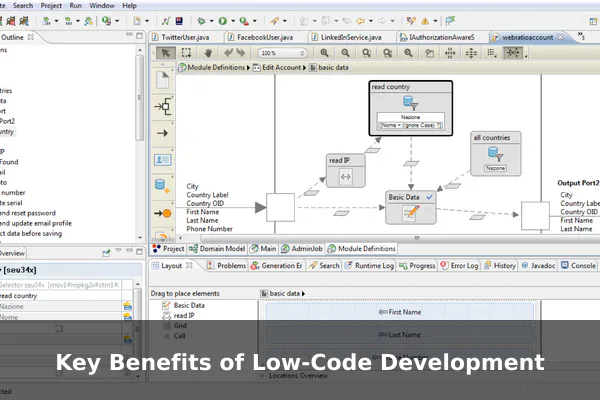The image size is (600, 400).
Task: Select the database create unit palette icon
Action: [163, 186]
